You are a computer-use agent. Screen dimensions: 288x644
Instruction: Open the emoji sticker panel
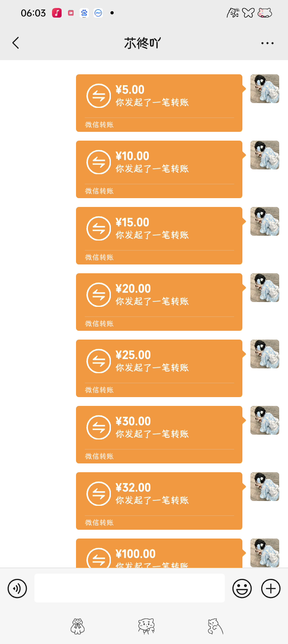(242, 588)
